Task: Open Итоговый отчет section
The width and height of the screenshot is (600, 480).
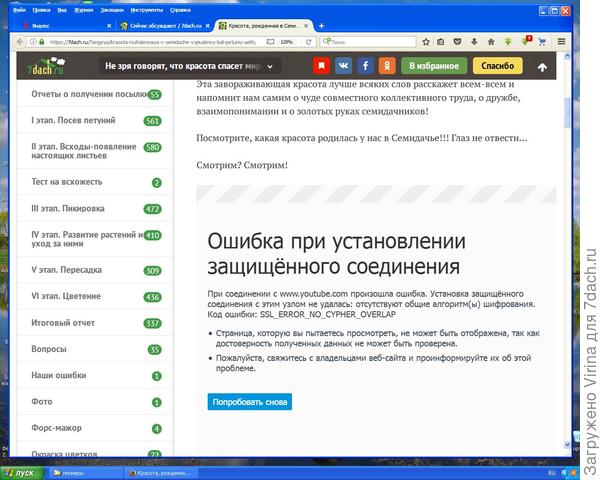Action: click(x=95, y=323)
